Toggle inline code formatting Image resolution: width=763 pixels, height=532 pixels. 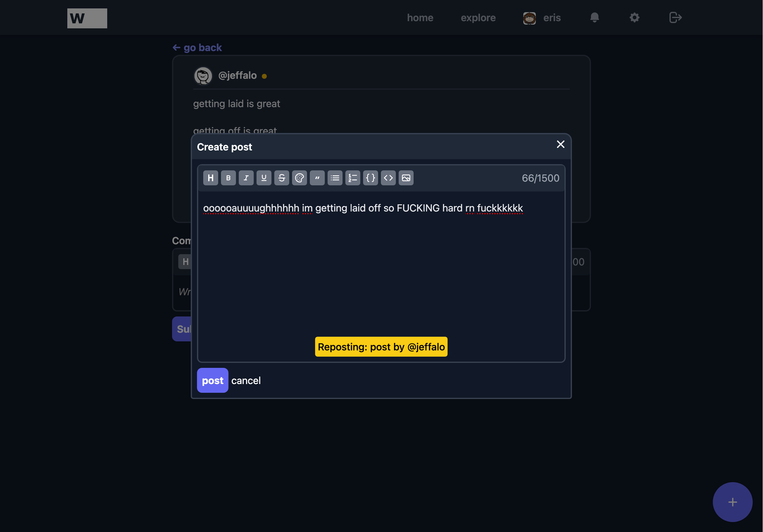[388, 178]
